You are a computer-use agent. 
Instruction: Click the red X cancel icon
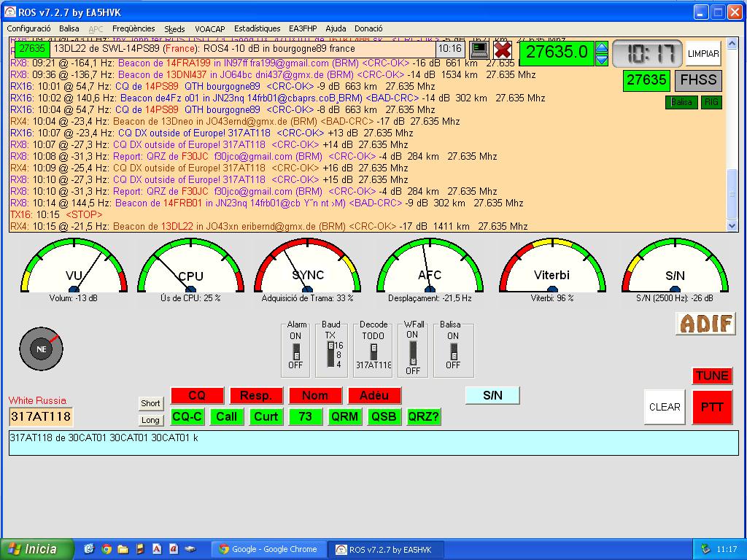click(503, 50)
